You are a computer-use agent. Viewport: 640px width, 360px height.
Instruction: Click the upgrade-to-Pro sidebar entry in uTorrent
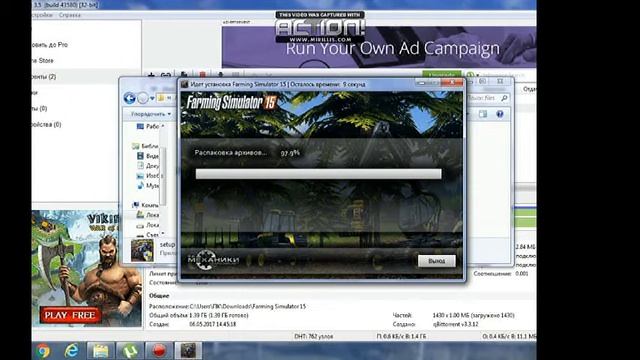coord(50,45)
